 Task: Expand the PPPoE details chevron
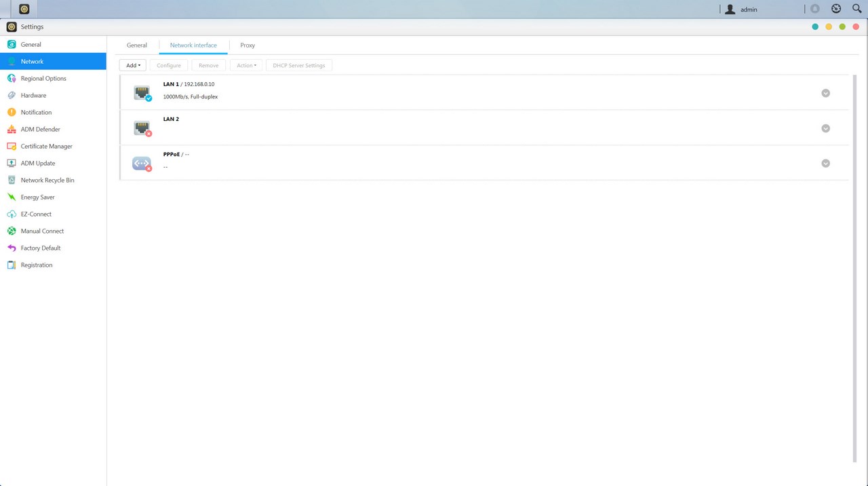click(826, 164)
